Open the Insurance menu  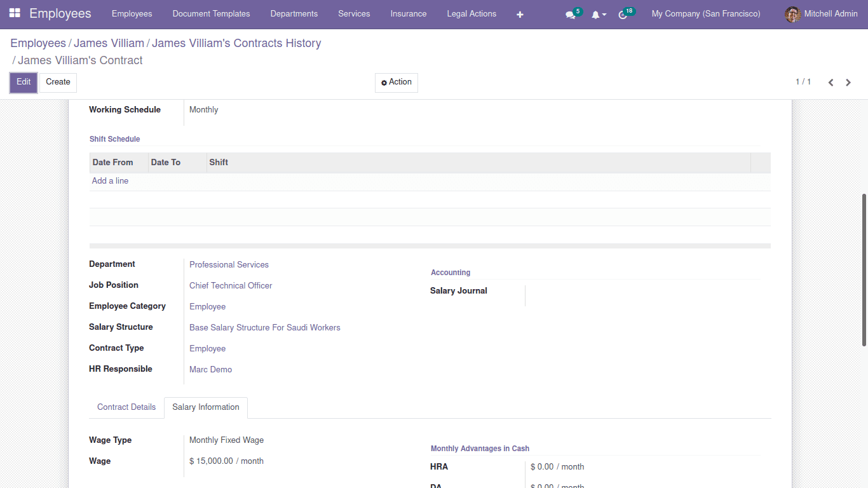408,13
